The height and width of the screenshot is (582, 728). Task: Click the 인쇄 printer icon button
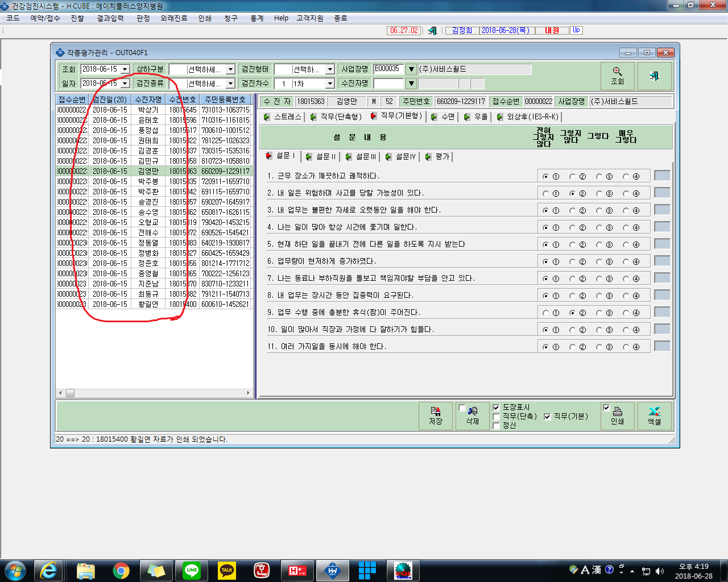(x=618, y=416)
